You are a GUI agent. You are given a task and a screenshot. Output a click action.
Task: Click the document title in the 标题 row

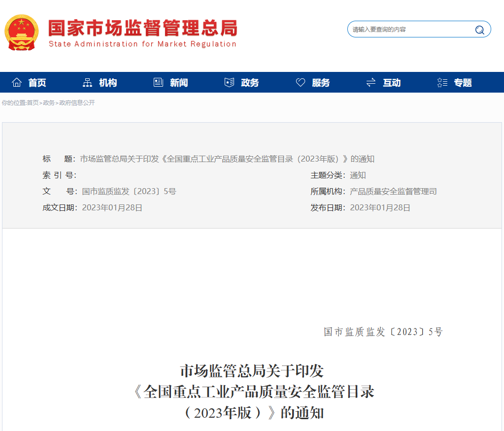point(227,159)
